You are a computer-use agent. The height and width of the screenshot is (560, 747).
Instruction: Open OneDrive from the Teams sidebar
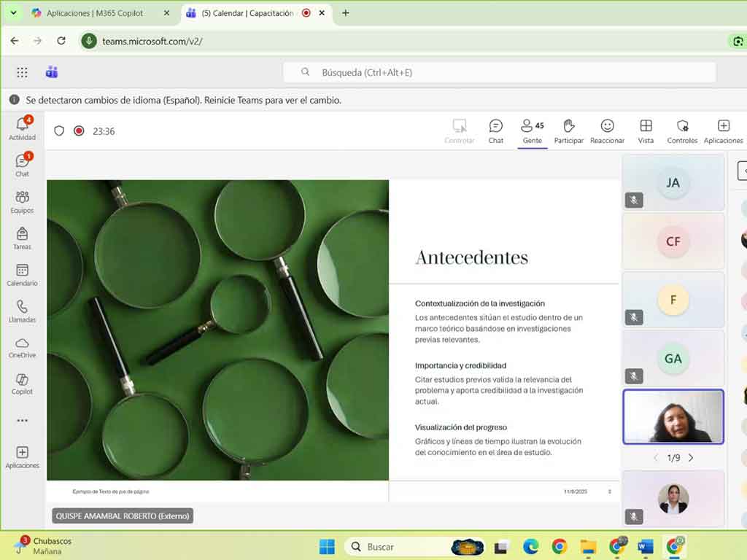pos(22,348)
